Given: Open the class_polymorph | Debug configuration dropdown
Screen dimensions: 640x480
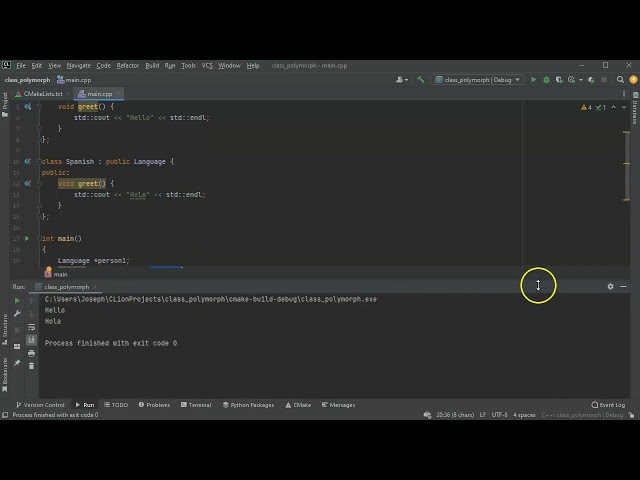Looking at the screenshot, I should [x=477, y=80].
